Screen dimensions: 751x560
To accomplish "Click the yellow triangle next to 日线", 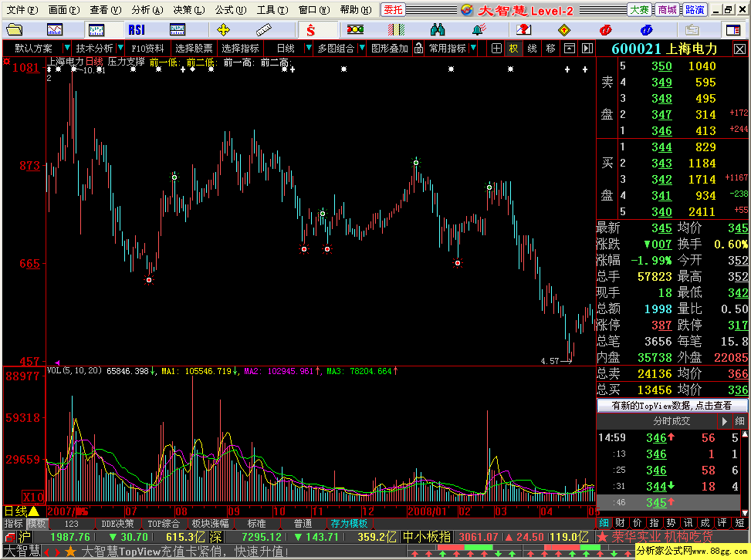I will pyautogui.click(x=34, y=511).
